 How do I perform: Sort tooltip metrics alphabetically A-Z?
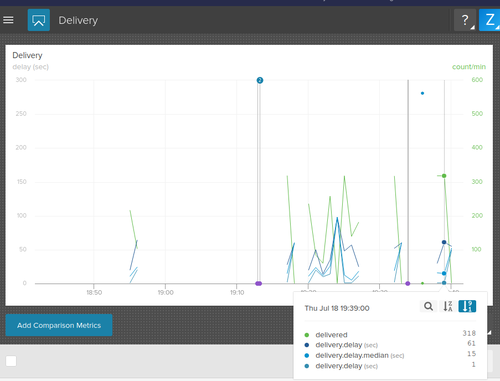[x=448, y=306]
